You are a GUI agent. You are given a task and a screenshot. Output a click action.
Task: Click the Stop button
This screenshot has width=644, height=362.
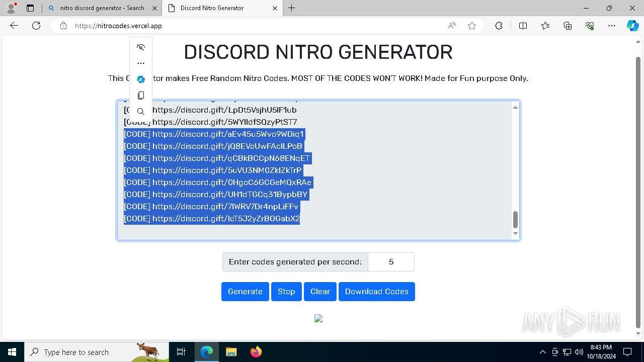tap(286, 292)
